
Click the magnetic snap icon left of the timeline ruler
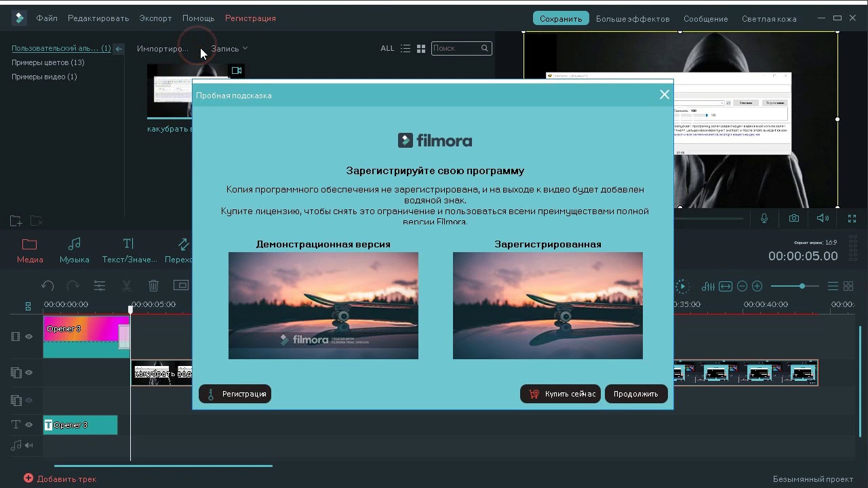(28, 306)
